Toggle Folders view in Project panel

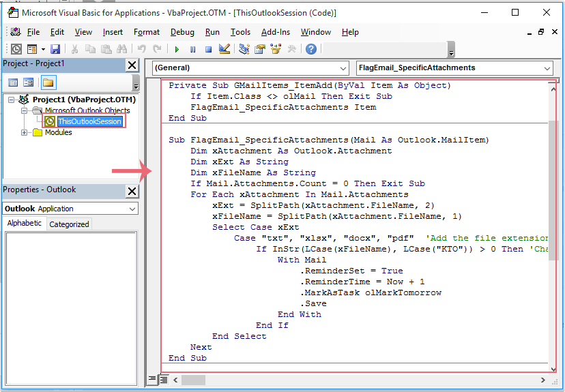click(48, 82)
